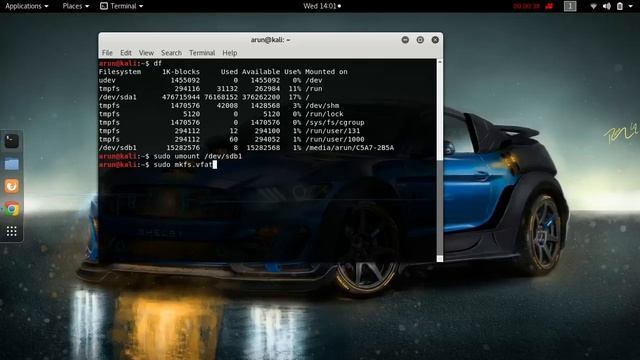Viewport: 640px width, 360px height.
Task: Close the arun@kali terminal window
Action: [435, 40]
